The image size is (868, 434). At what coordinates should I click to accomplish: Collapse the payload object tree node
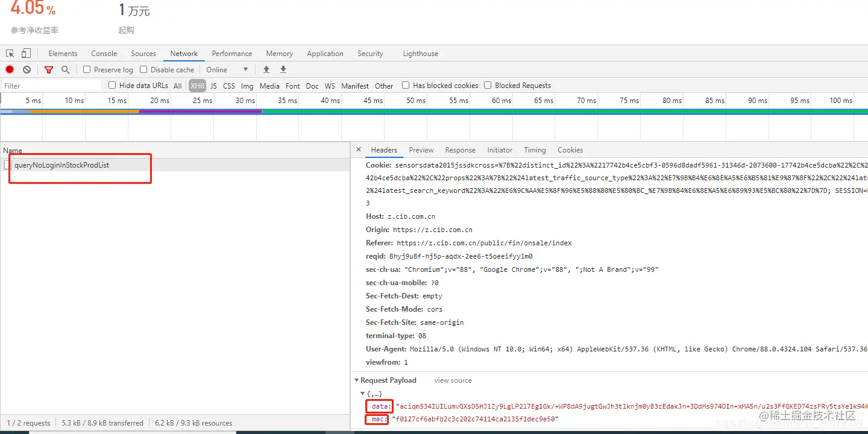(x=362, y=394)
